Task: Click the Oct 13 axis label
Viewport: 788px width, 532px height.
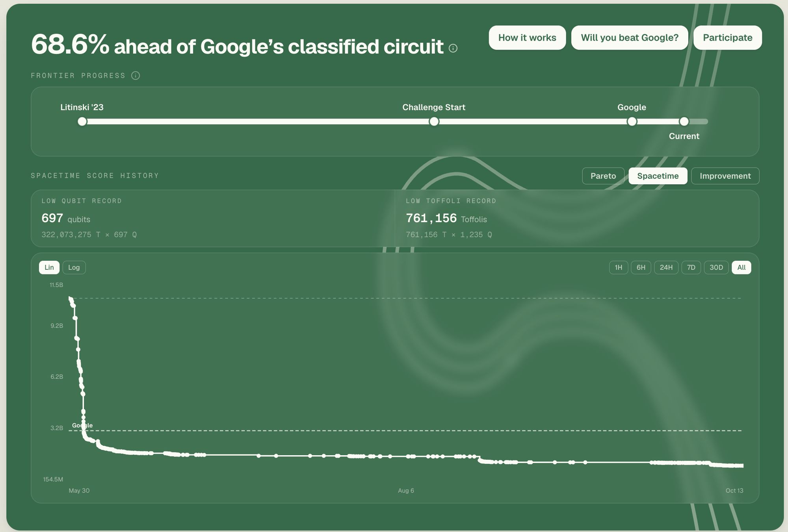Action: click(734, 491)
